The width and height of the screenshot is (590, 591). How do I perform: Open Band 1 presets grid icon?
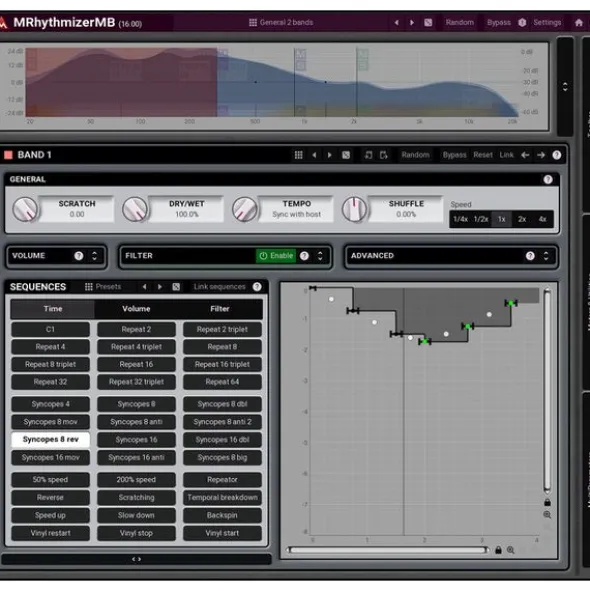click(298, 155)
